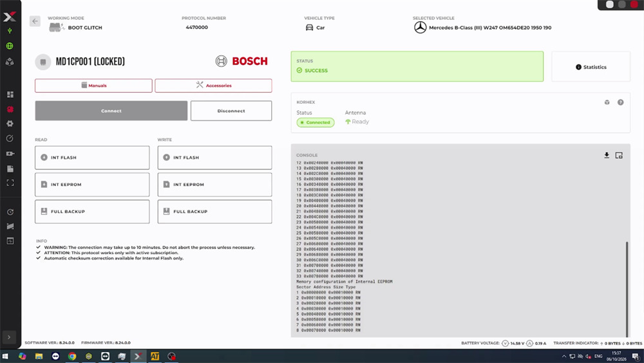Open the dashboard grid icon in sidebar
The width and height of the screenshot is (644, 363).
point(10,95)
